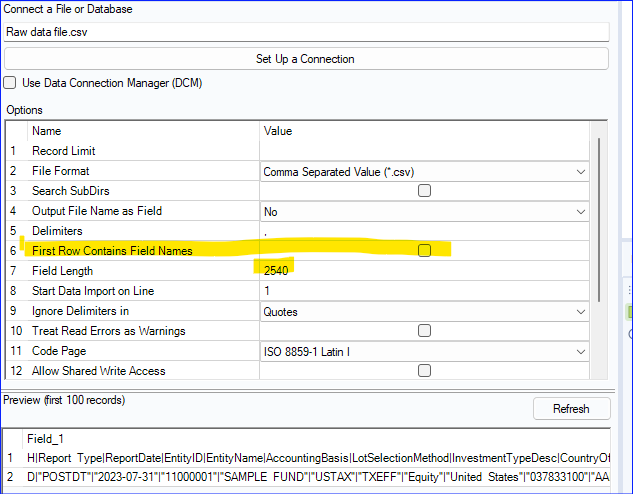Image resolution: width=633 pixels, height=494 pixels.
Task: Click the Raw data file.csv path field
Action: (304, 32)
